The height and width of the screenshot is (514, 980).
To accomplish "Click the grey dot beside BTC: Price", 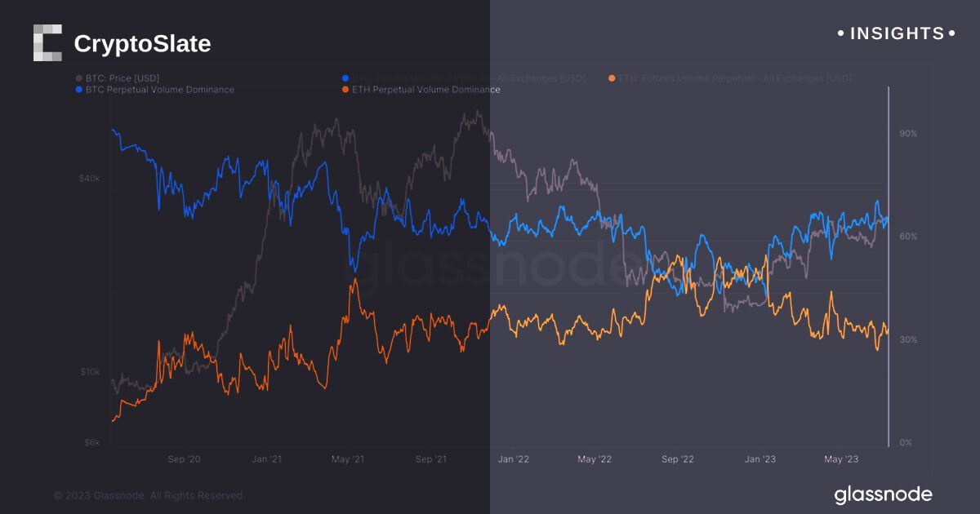I will (x=78, y=78).
